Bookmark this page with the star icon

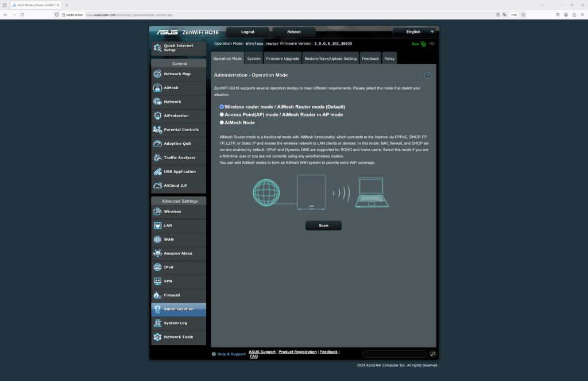pyautogui.click(x=523, y=15)
